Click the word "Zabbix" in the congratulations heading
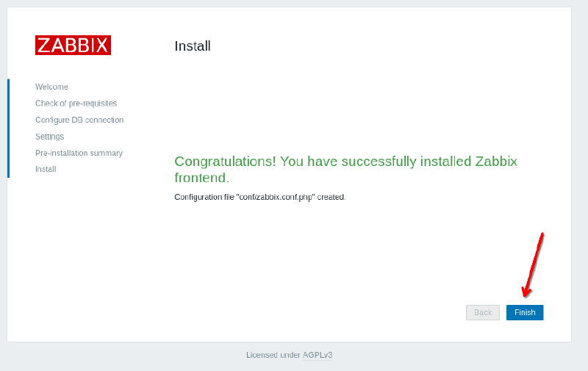Image resolution: width=588 pixels, height=371 pixels. coord(496,162)
